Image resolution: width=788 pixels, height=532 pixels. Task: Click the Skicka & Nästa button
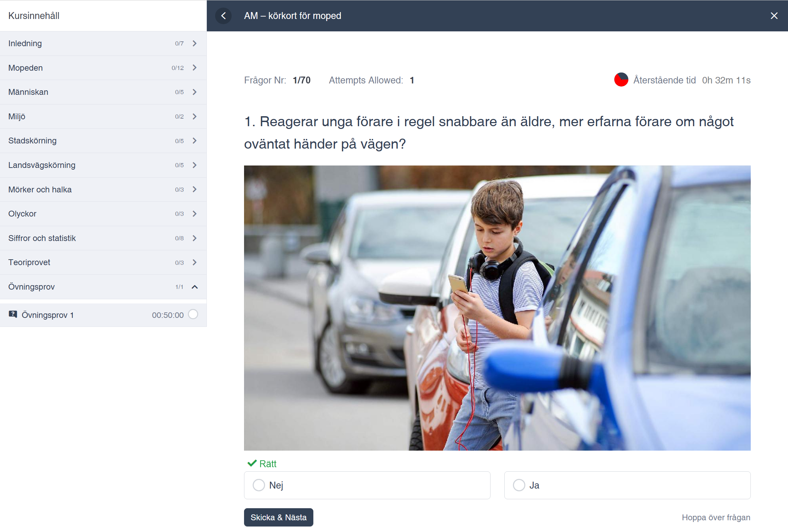click(x=279, y=517)
